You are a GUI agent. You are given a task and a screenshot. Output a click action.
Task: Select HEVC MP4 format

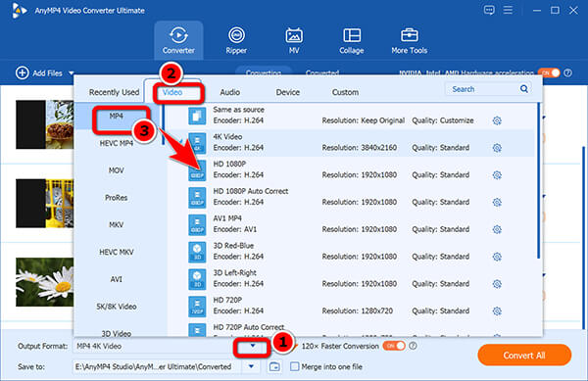pyautogui.click(x=117, y=143)
